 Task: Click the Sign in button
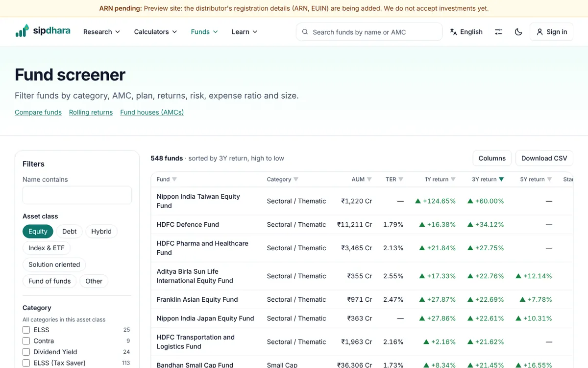[552, 32]
